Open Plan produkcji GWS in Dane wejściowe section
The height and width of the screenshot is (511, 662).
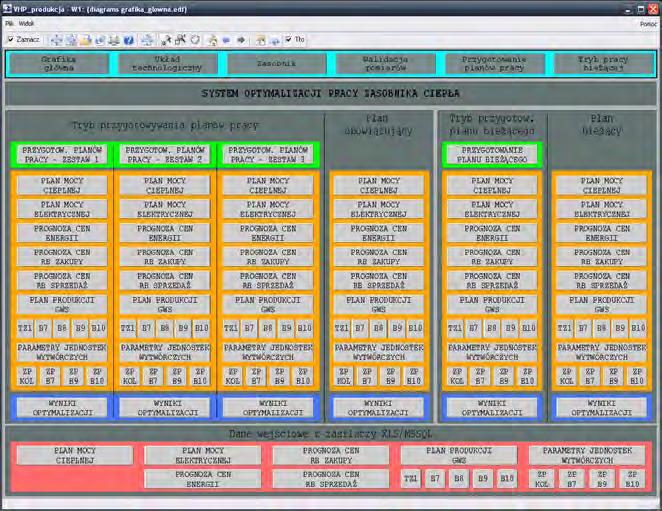coord(459,455)
